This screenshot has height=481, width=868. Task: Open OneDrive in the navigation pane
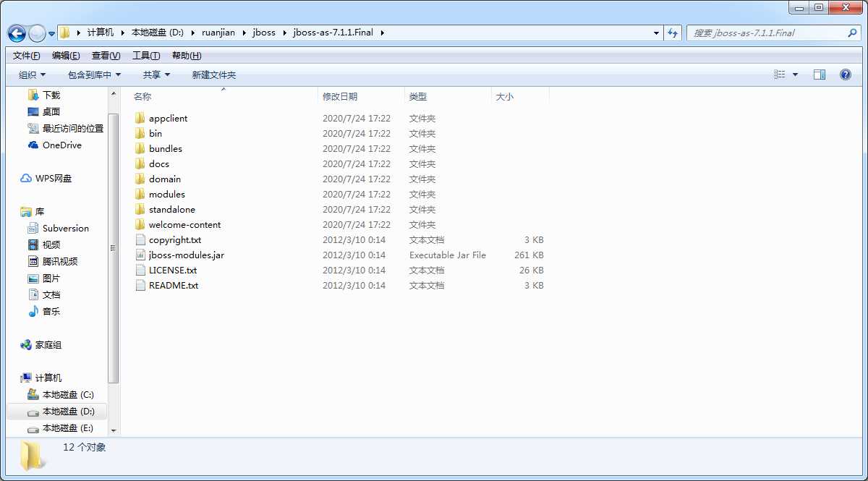pos(62,145)
